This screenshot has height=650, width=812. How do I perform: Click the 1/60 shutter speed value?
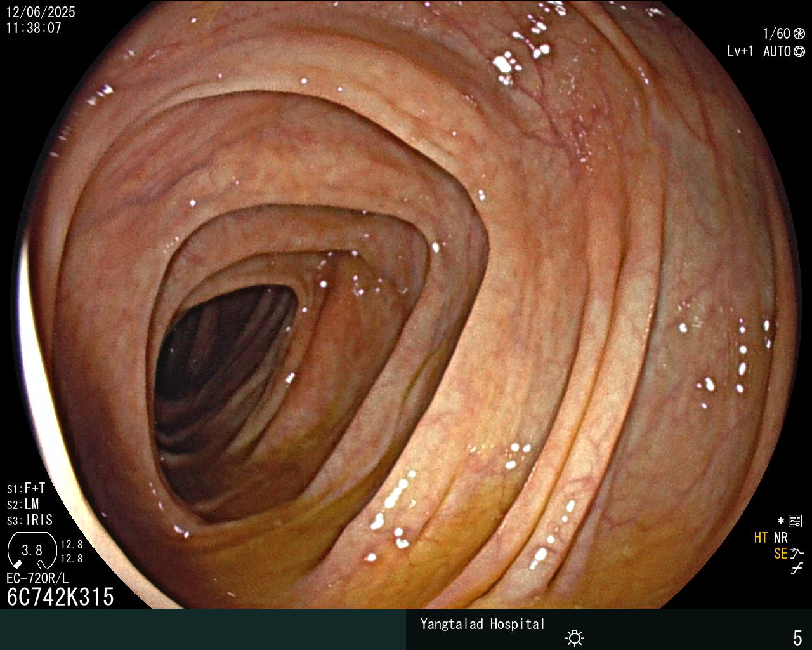pyautogui.click(x=776, y=34)
